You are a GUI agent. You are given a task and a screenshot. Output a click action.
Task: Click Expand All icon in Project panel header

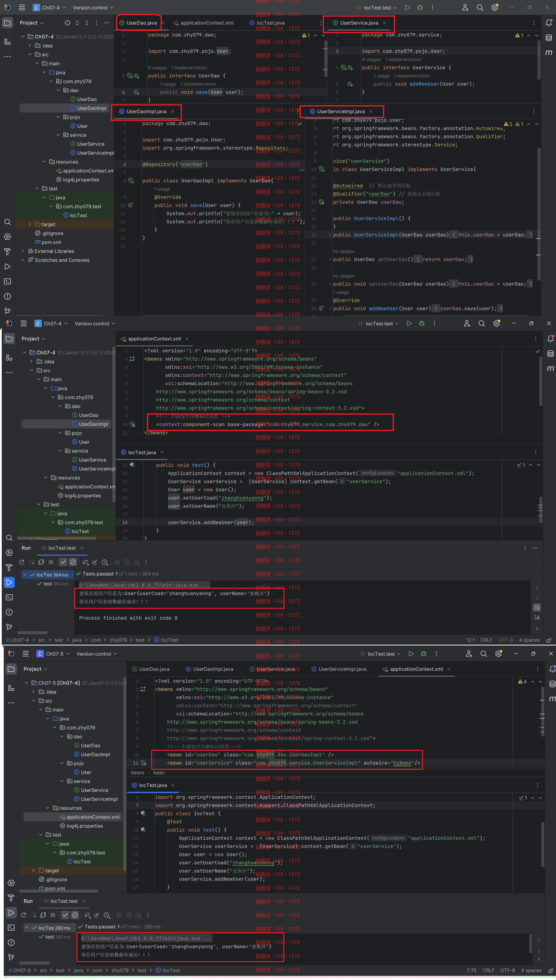[77, 23]
